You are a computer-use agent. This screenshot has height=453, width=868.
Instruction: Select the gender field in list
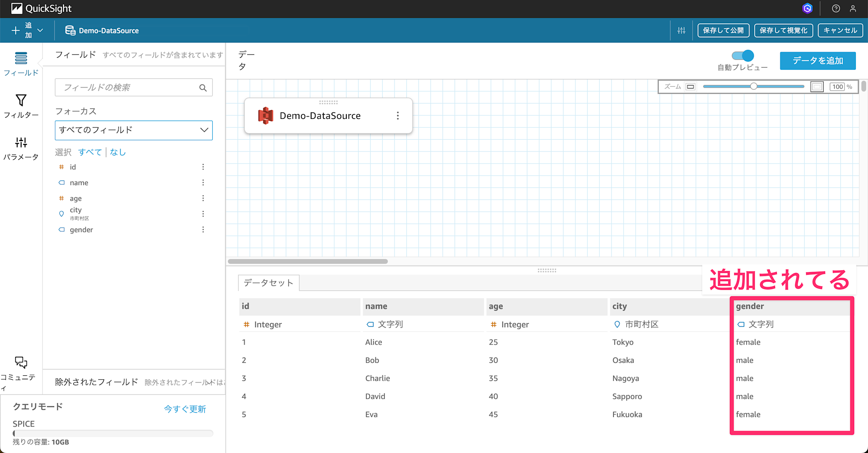[x=81, y=230]
